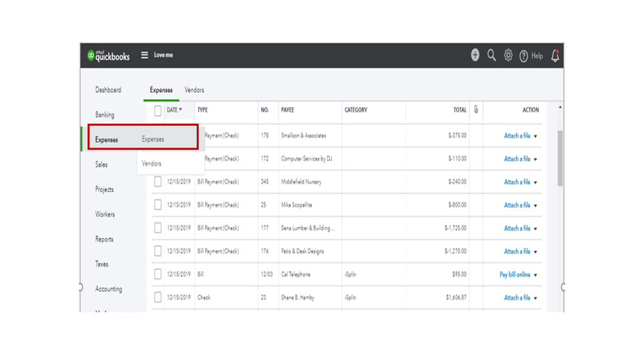Click the vertical scrollbar thumb

[560, 157]
